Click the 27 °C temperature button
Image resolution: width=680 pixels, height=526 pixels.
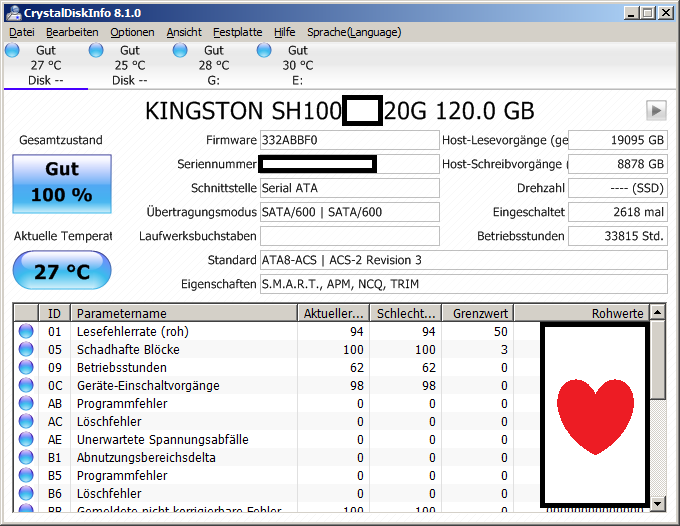coord(62,270)
